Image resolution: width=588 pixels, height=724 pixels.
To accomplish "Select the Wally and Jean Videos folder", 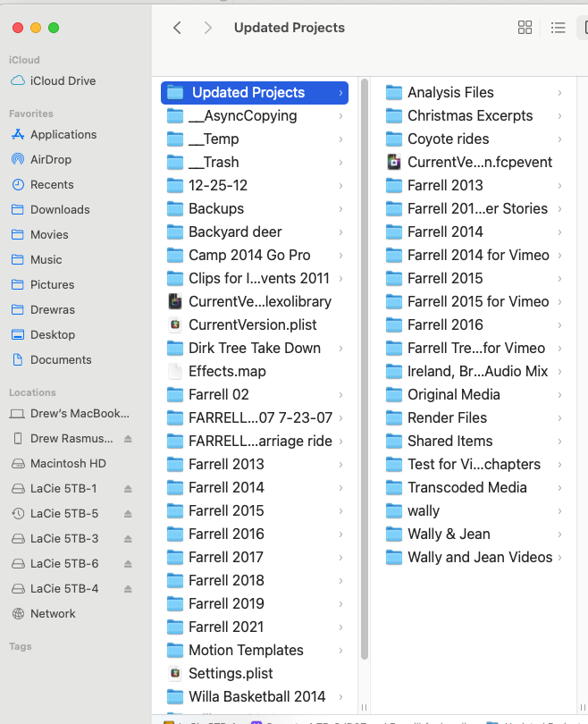I will point(474,558).
